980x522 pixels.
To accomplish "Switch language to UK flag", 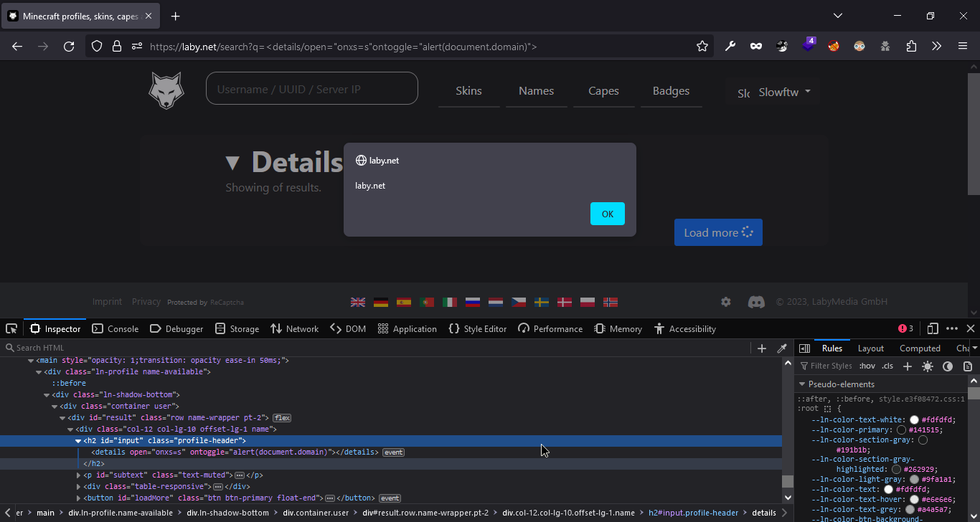I will point(358,302).
